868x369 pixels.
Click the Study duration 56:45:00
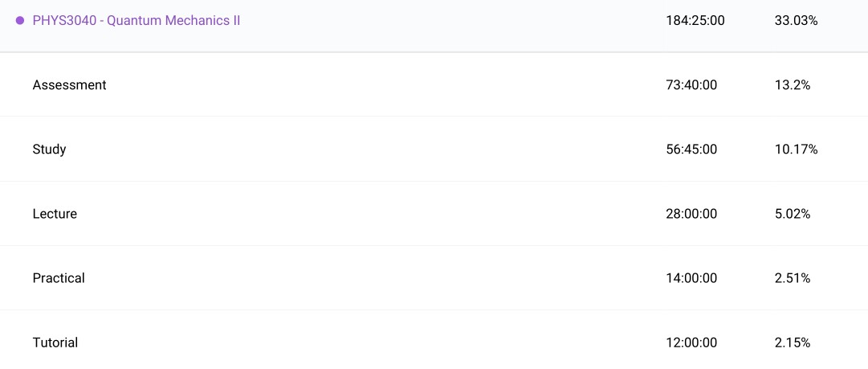coord(691,150)
